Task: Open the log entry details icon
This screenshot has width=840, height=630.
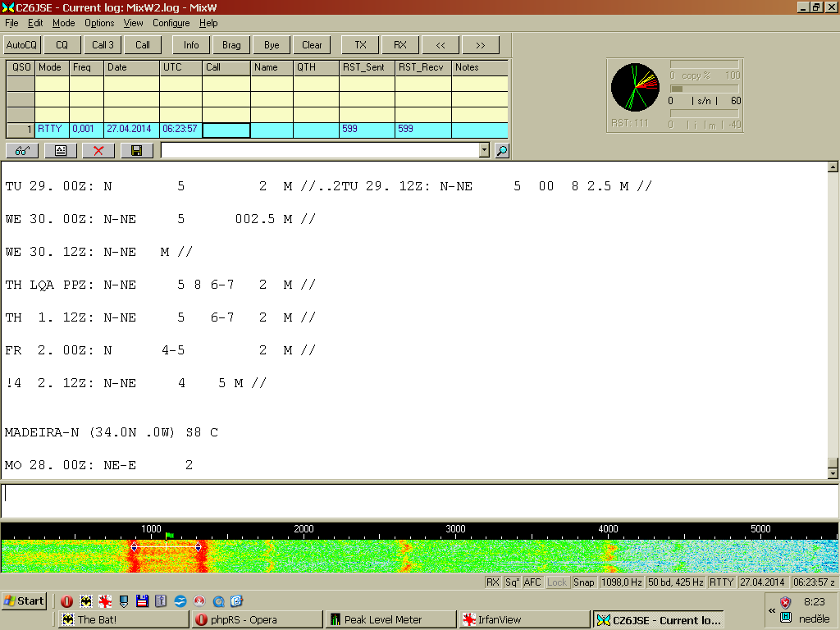Action: point(61,151)
